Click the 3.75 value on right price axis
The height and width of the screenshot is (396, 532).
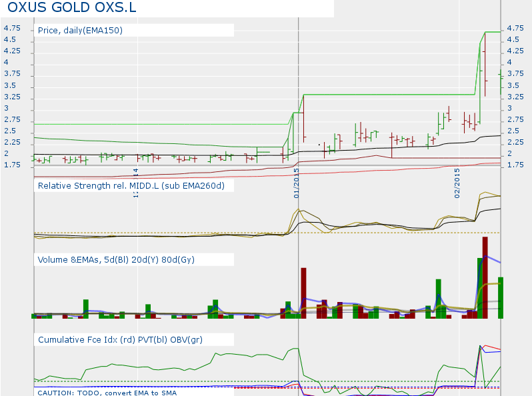[515, 73]
